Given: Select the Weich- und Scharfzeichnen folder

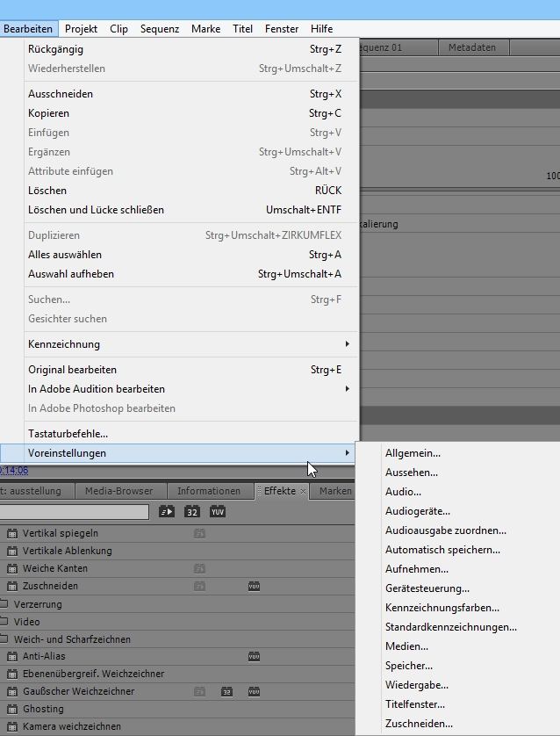Looking at the screenshot, I should coord(72,639).
